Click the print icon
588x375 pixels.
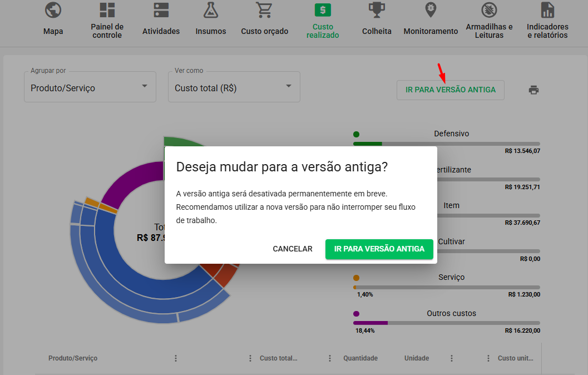coord(533,90)
